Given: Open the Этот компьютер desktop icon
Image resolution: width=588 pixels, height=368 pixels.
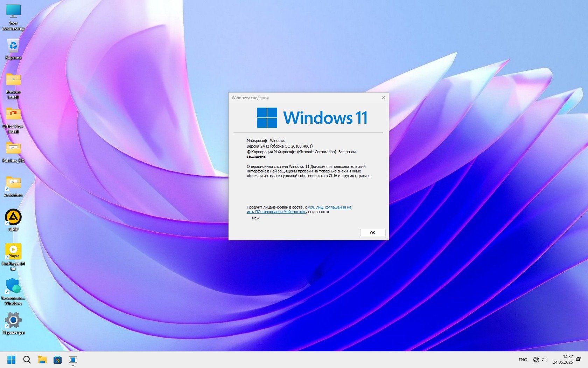Looking at the screenshot, I should [x=13, y=18].
